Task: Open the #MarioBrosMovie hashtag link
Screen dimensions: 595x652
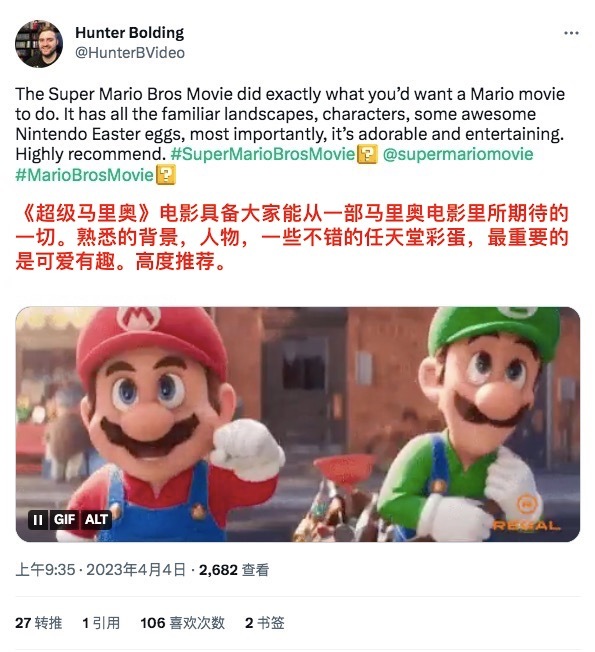Action: coord(84,175)
